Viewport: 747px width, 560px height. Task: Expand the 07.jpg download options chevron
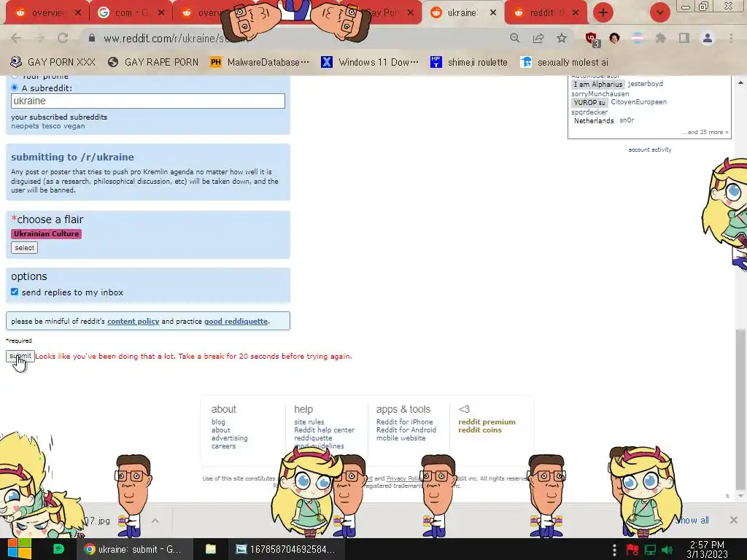155,521
